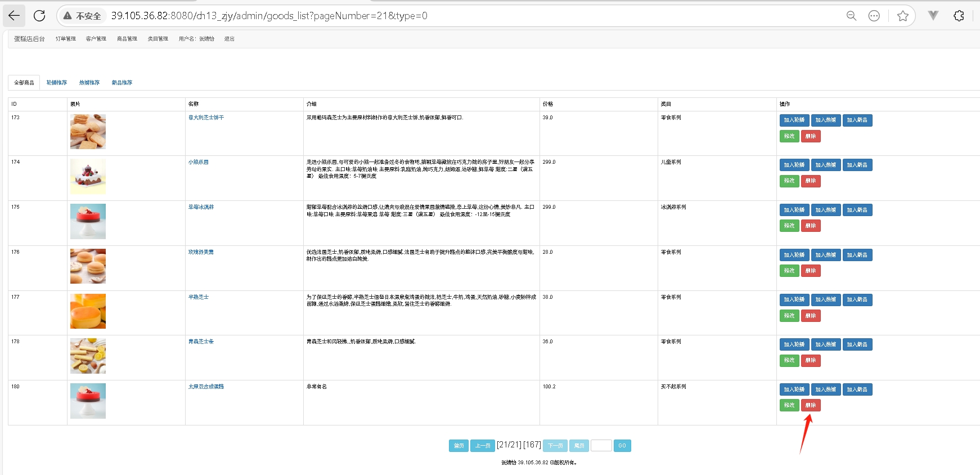This screenshot has height=475, width=980.
Task: Click the page number input box
Action: click(x=601, y=446)
